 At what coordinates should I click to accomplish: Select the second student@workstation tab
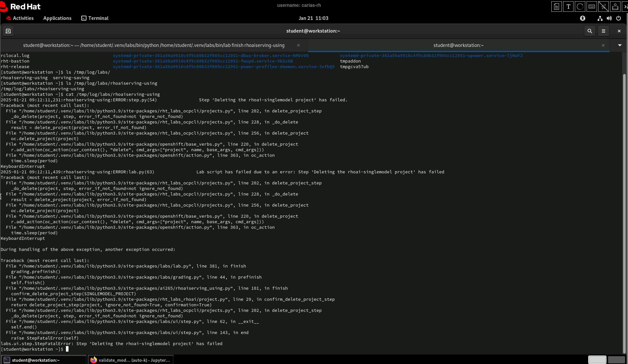(458, 45)
